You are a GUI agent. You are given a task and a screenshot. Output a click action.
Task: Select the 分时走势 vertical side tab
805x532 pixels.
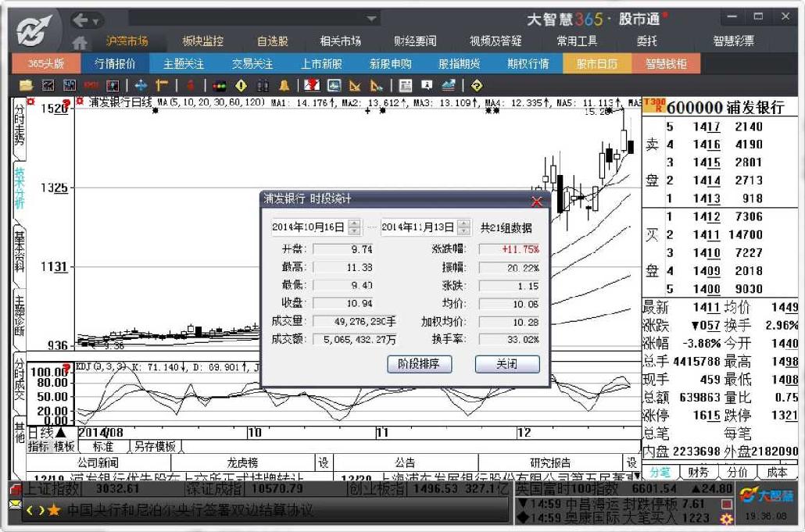tap(19, 127)
